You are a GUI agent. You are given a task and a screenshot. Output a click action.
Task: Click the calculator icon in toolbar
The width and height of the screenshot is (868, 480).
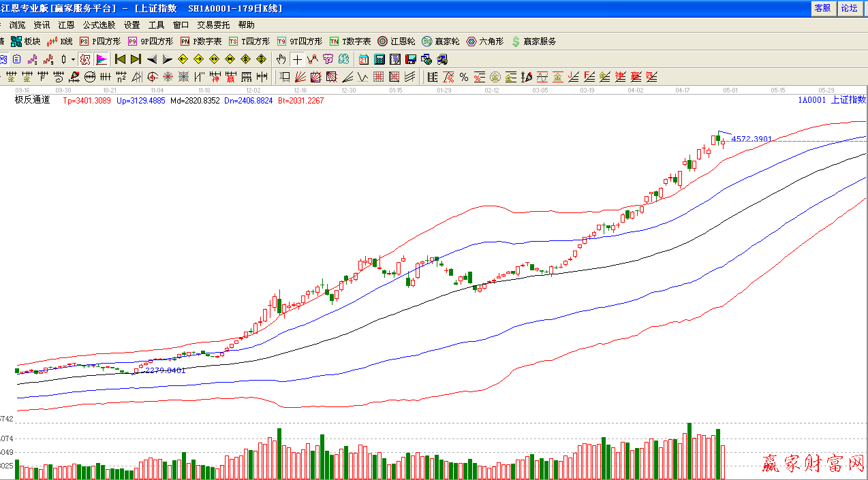tap(379, 59)
